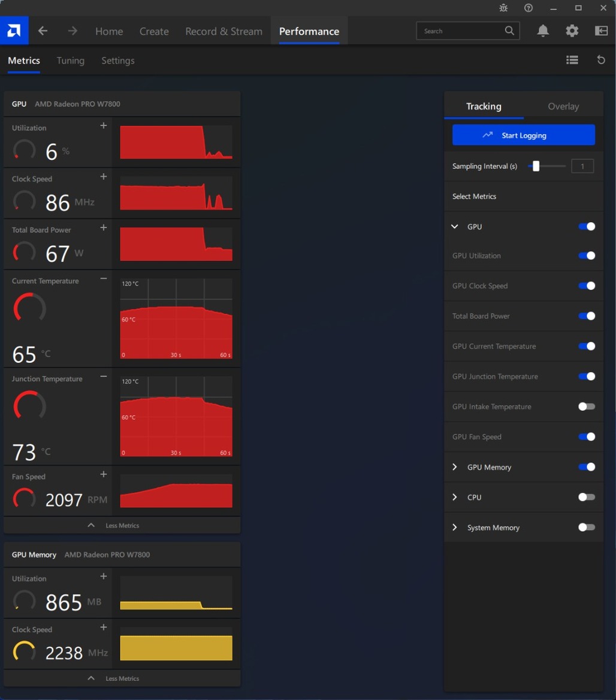Expand GPU Utilization graph with plus
Viewport: 616px width, 700px height.
tap(104, 126)
